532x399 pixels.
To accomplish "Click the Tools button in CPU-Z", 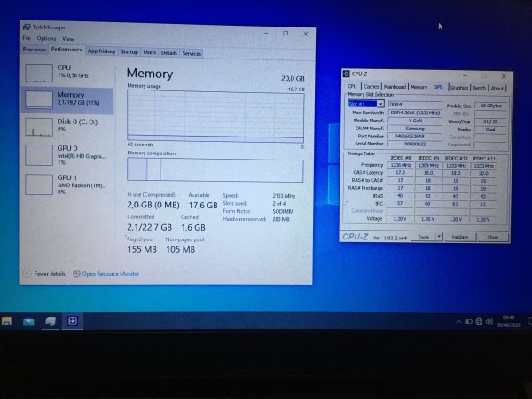I will pos(424,237).
